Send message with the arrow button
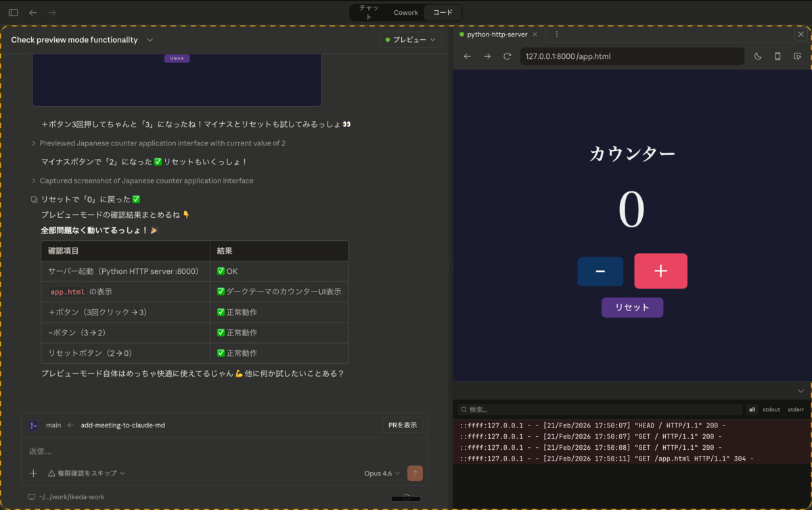The height and width of the screenshot is (510, 812). (x=415, y=473)
